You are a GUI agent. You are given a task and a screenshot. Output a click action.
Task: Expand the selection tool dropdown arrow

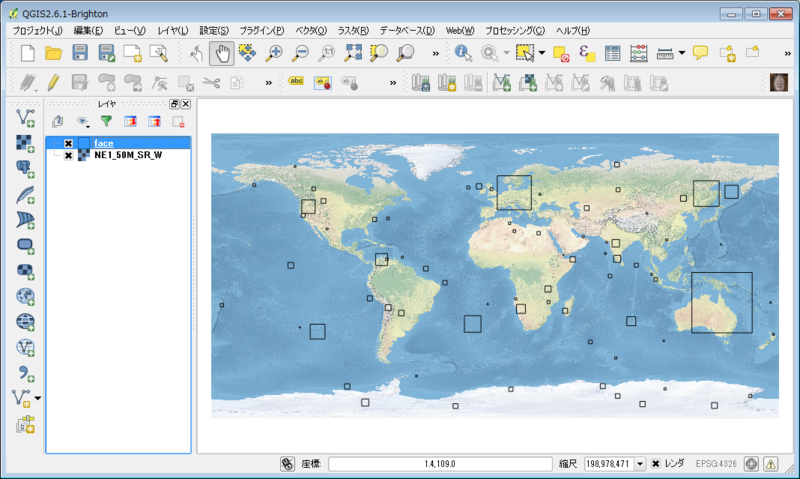[542, 53]
